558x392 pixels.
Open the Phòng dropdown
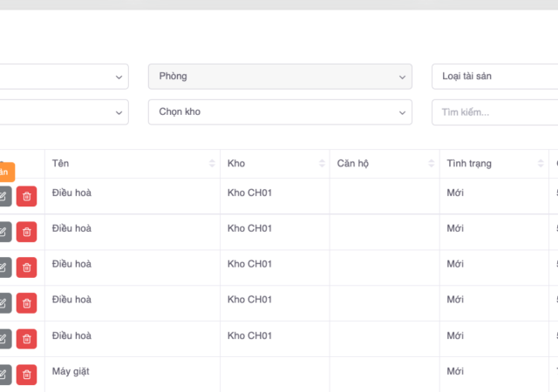[x=279, y=77]
